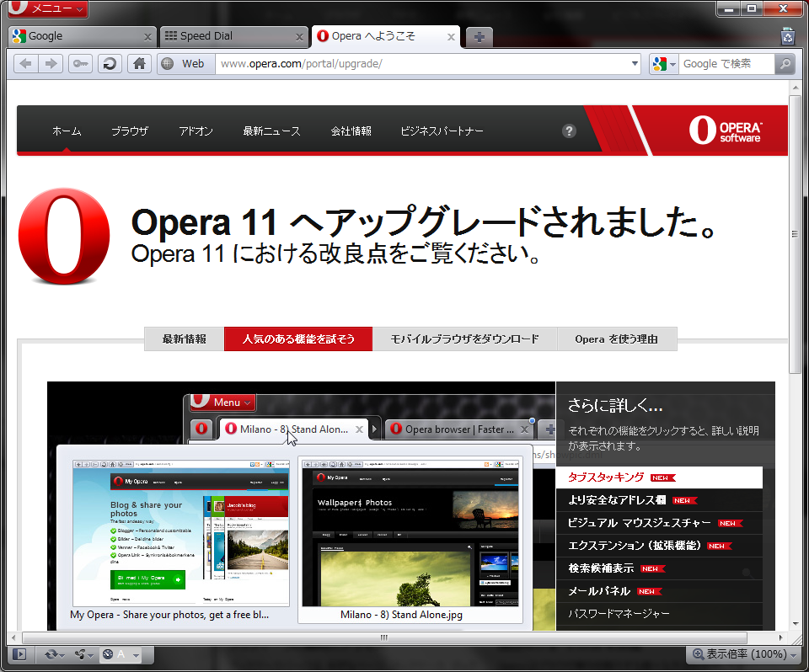Open the Opera Link sync dropdown

click(54, 654)
